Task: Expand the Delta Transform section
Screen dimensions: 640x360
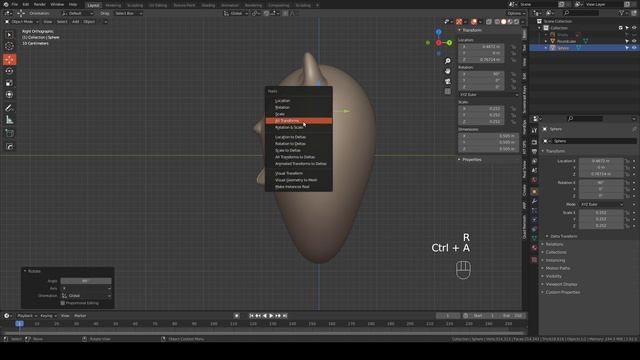Action: [564, 236]
